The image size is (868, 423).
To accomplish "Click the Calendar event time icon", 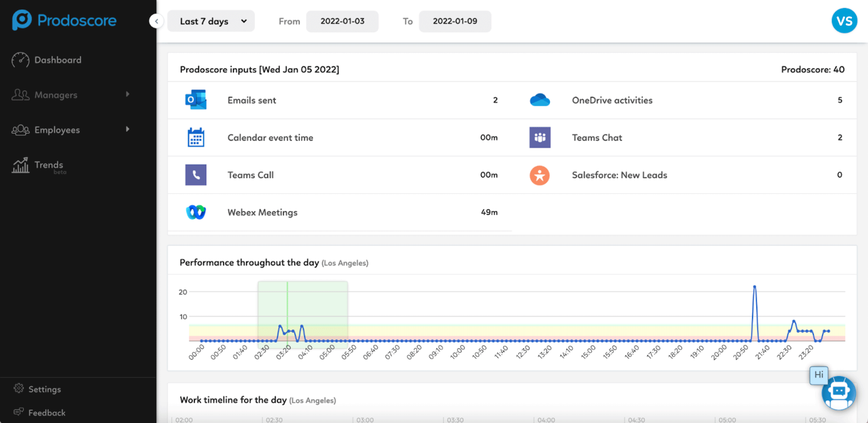I will [196, 138].
